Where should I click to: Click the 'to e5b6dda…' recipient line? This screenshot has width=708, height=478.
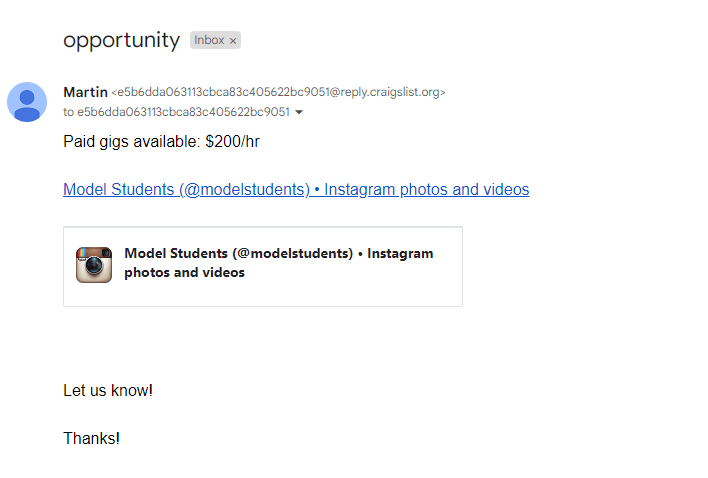(x=176, y=112)
